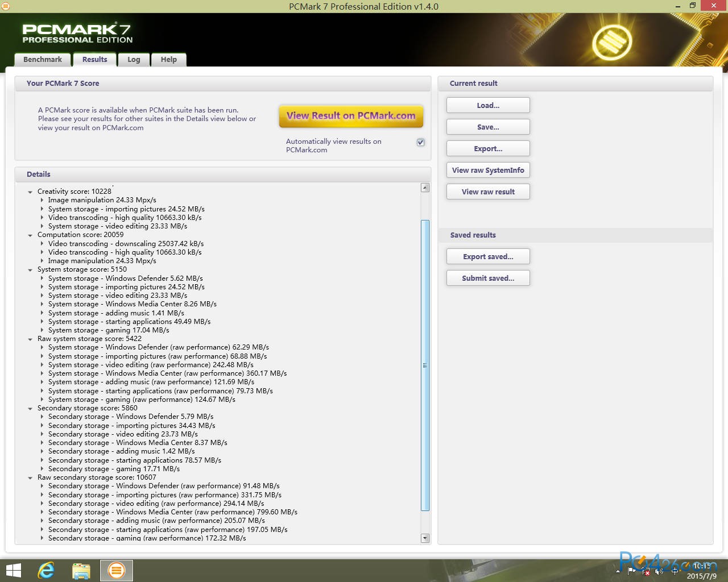The width and height of the screenshot is (728, 582).
Task: Select importing pictures (raw performance) 331.75 MB/s
Action: pos(165,495)
